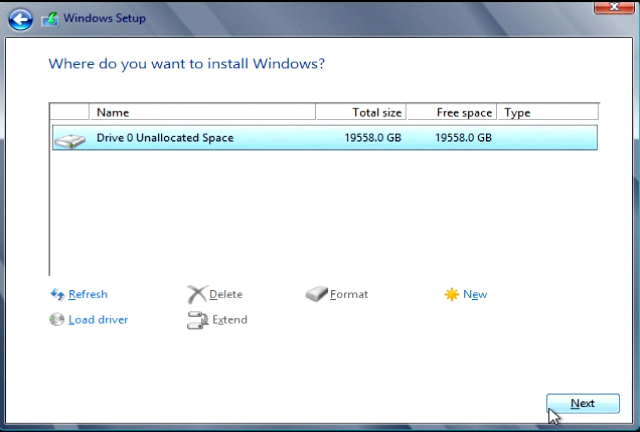Click the 19558.0 GB total size value
Viewport: 640px width, 432px height.
[373, 138]
